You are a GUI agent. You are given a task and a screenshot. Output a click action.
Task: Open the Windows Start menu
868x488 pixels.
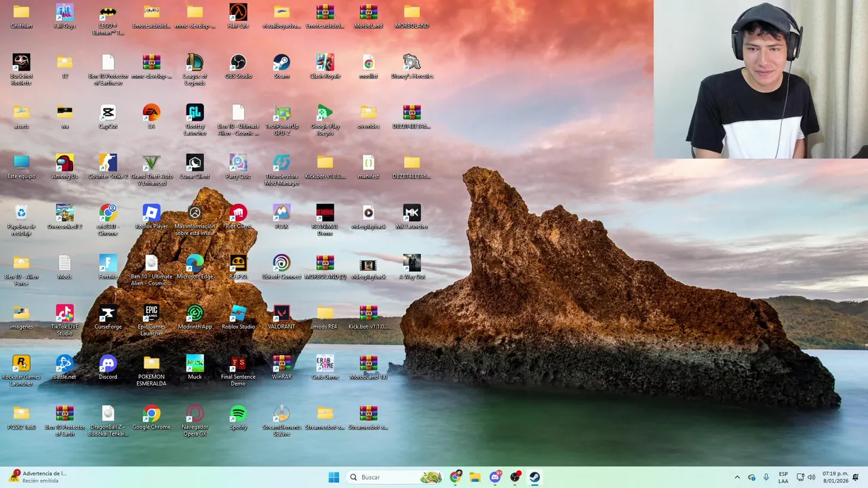pyautogui.click(x=334, y=477)
